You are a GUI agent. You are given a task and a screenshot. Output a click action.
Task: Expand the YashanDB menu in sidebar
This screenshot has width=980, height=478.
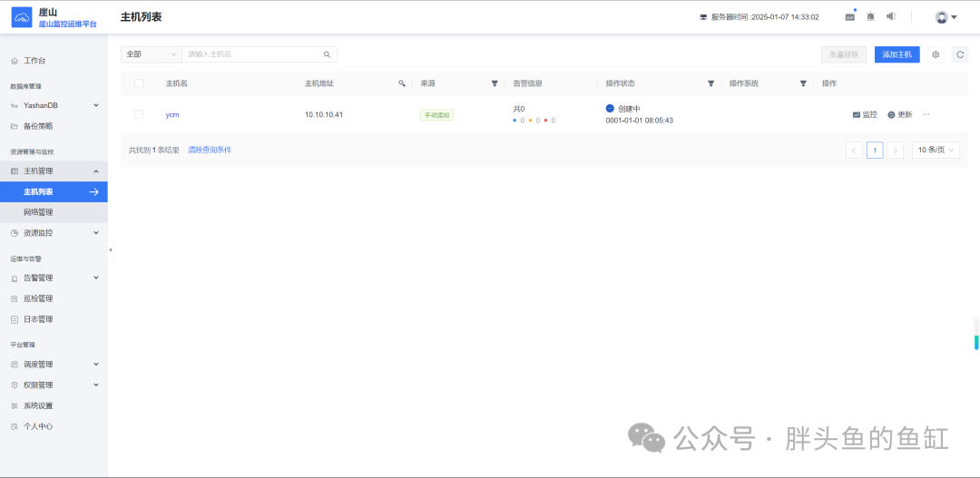point(54,105)
